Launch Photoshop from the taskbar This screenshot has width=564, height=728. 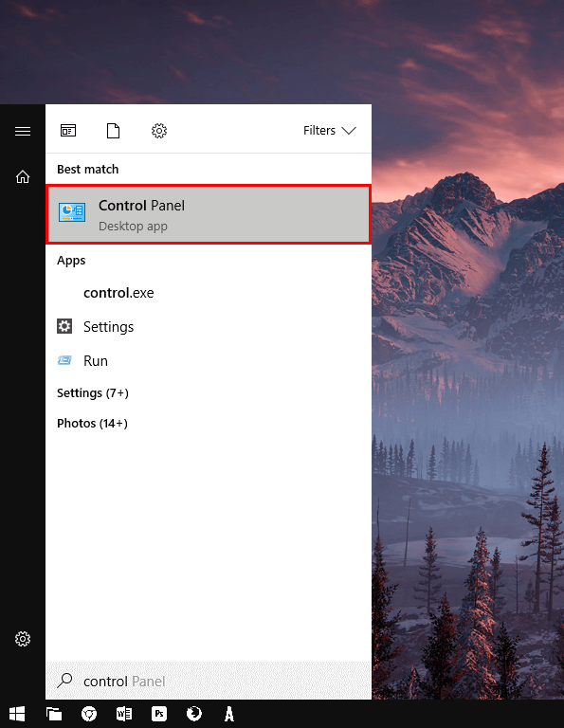point(159,714)
